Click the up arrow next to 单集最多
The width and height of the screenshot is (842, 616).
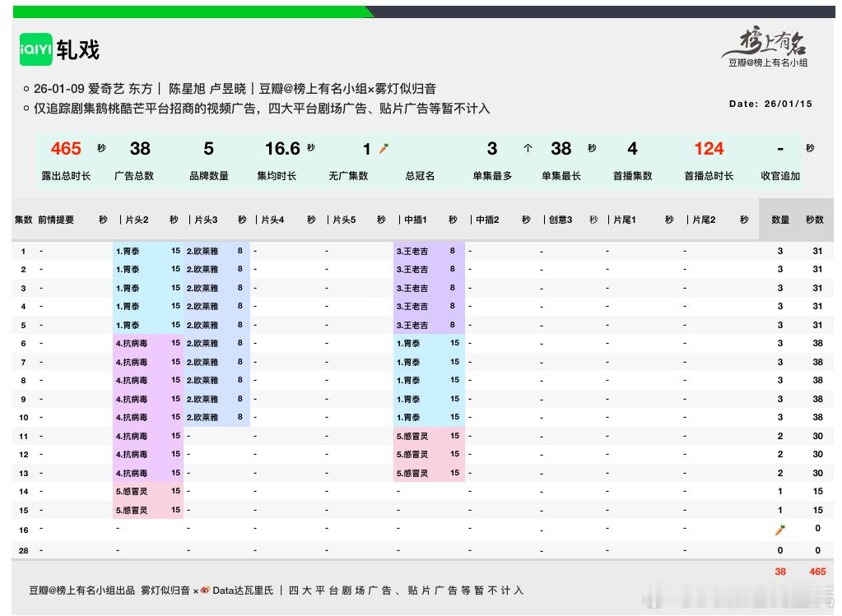(528, 149)
